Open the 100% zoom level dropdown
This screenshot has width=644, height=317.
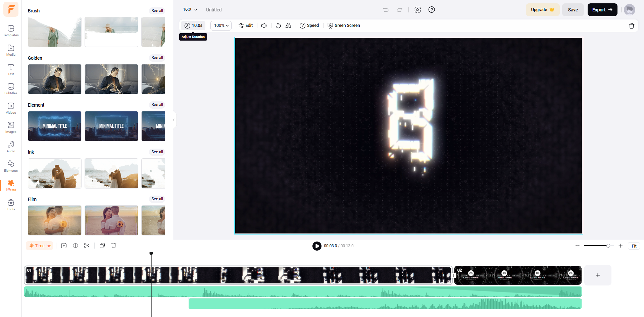221,25
